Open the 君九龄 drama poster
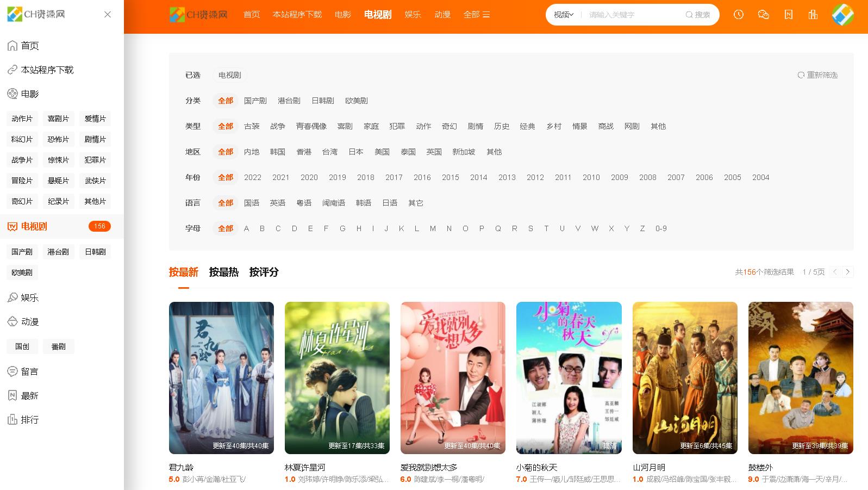The width and height of the screenshot is (868, 490). 221,377
